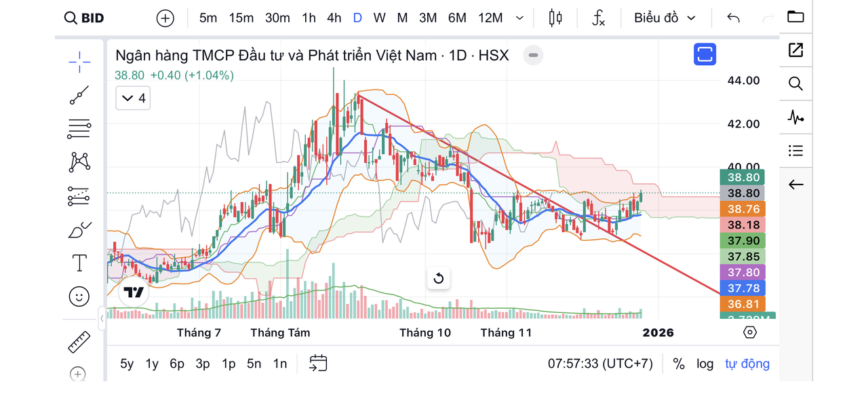Click the pink 38.18 price label
The width and height of the screenshot is (868, 401).
tap(744, 225)
